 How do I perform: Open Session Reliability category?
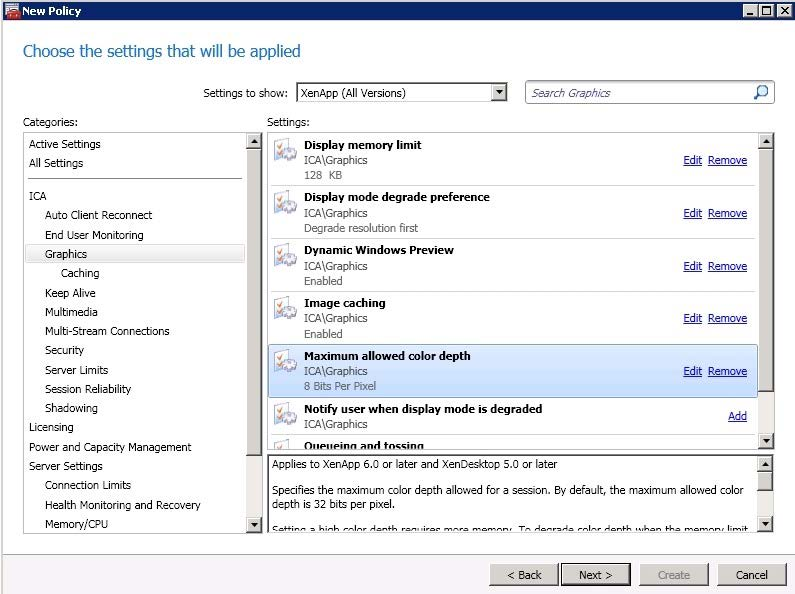pos(88,389)
